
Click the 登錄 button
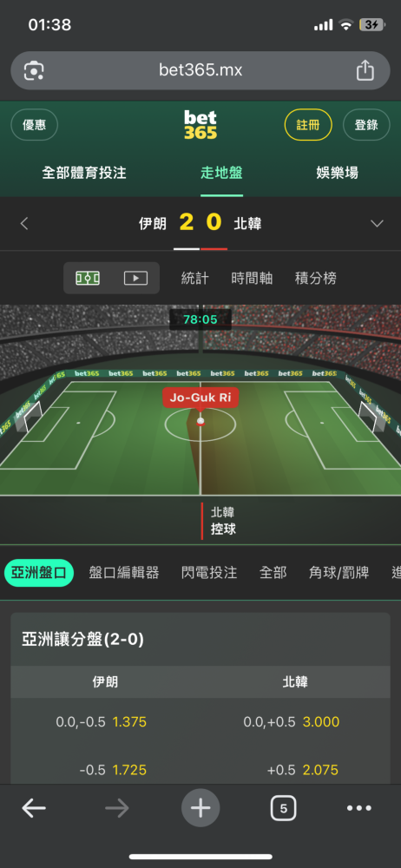(366, 124)
